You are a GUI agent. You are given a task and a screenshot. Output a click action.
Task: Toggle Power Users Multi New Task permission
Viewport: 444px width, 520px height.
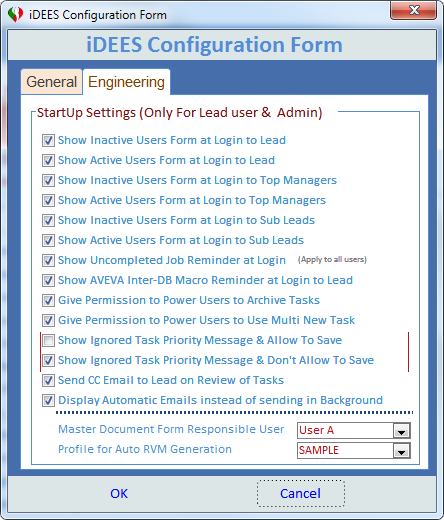(48, 320)
